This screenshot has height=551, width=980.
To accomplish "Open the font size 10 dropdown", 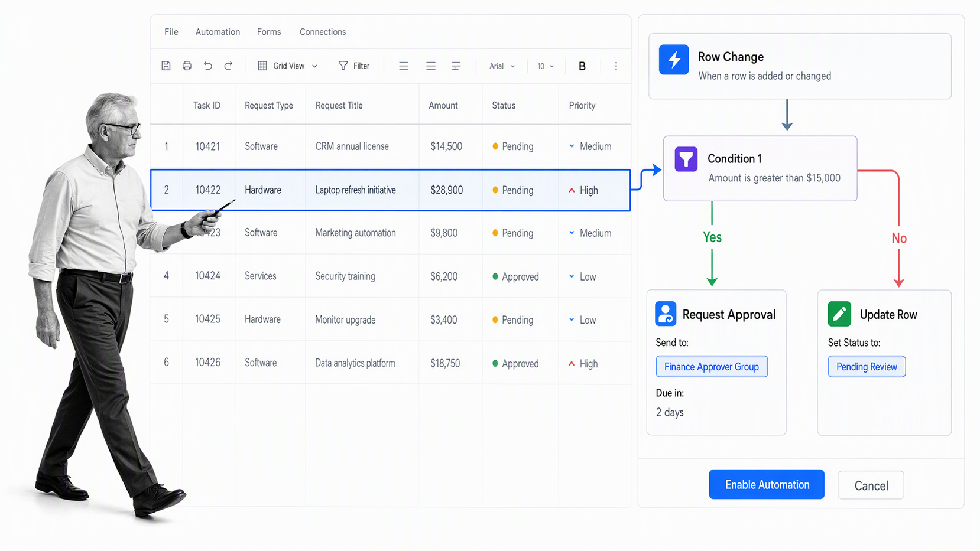I will pos(546,66).
